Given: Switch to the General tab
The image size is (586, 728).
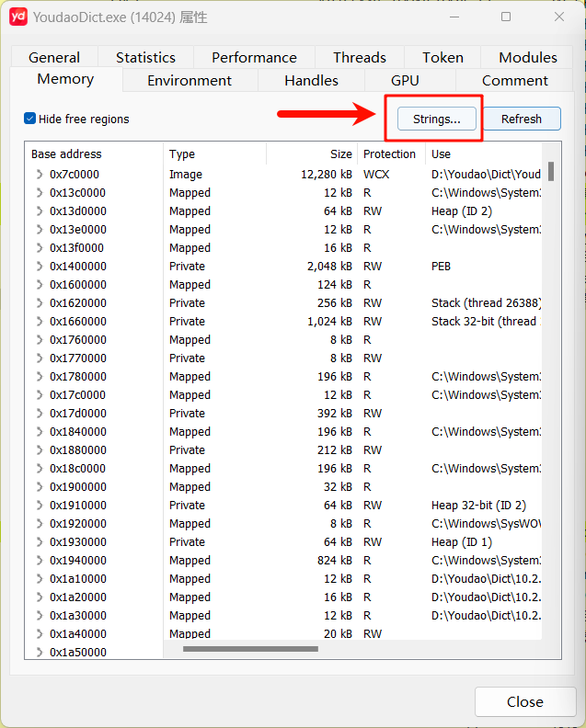Looking at the screenshot, I should pos(54,57).
